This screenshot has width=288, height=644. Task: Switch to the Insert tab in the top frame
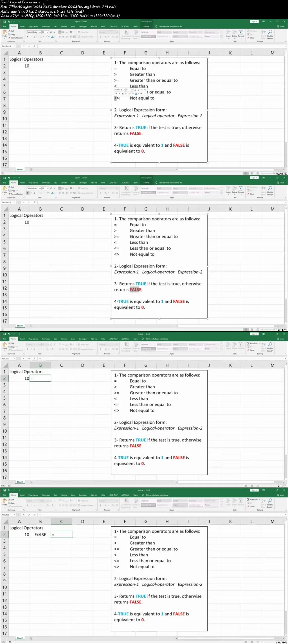click(22, 26)
